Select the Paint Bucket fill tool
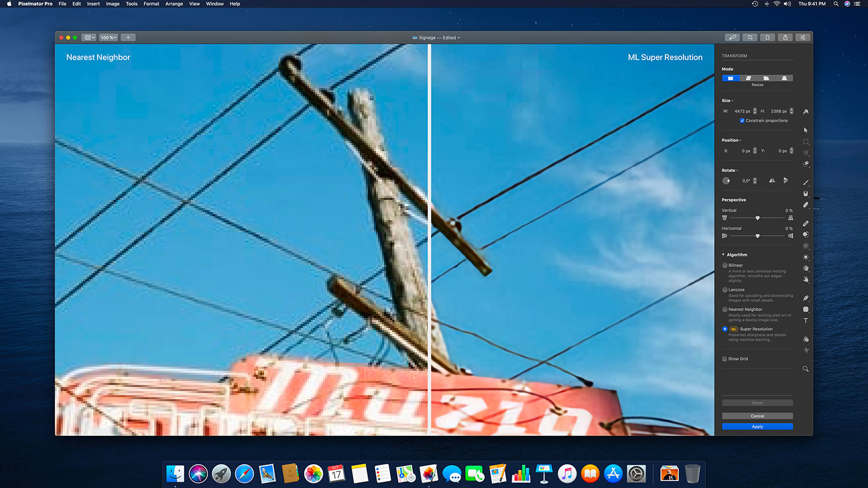Screen dimensions: 868x488 click(x=806, y=194)
